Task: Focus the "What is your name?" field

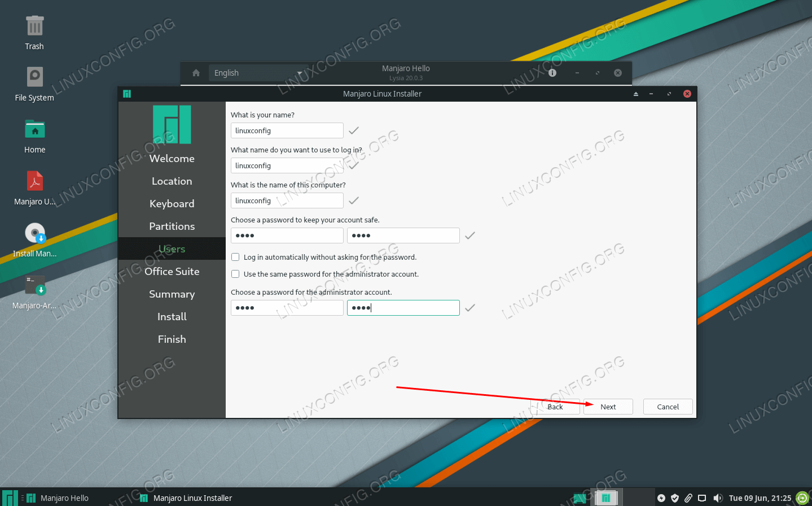Action: [x=287, y=130]
